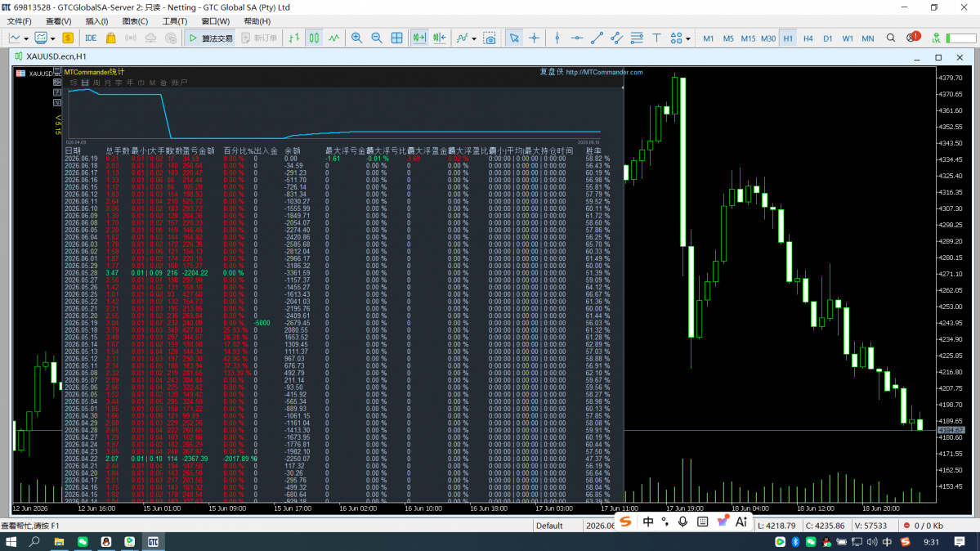Draw a vertical line object

pyautogui.click(x=557, y=38)
